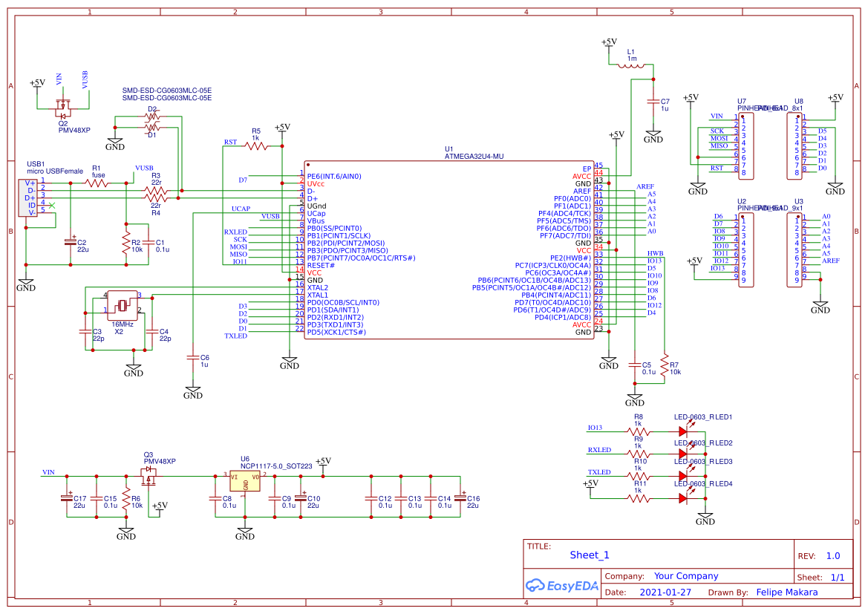Click the Felipe Makara drawn-by name

(786, 592)
